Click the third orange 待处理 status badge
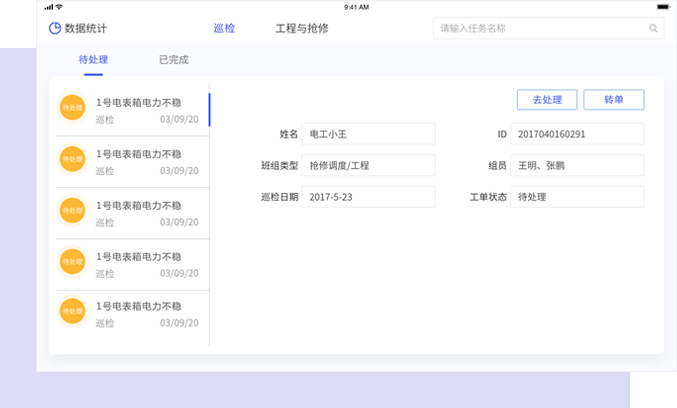The width and height of the screenshot is (677, 408). (x=72, y=210)
